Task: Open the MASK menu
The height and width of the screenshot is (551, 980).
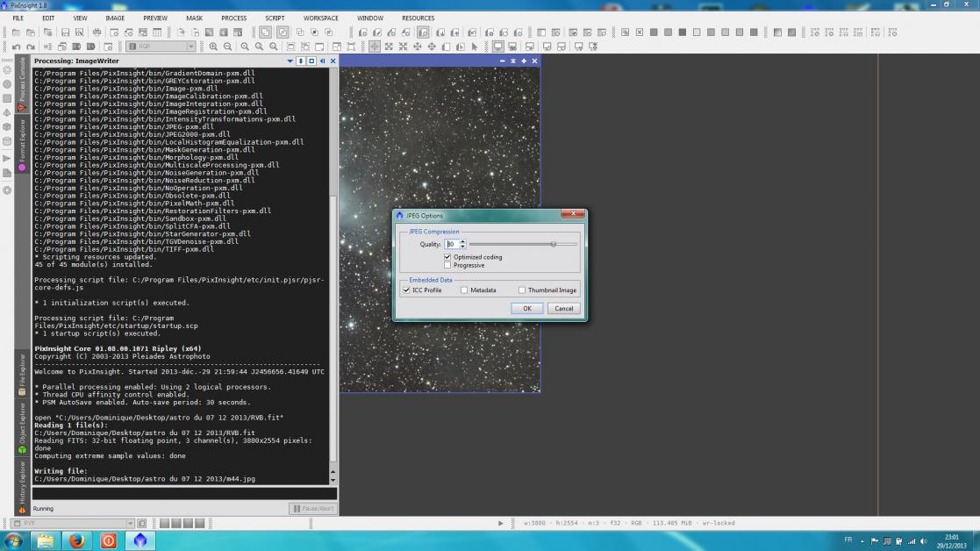Action: click(195, 18)
